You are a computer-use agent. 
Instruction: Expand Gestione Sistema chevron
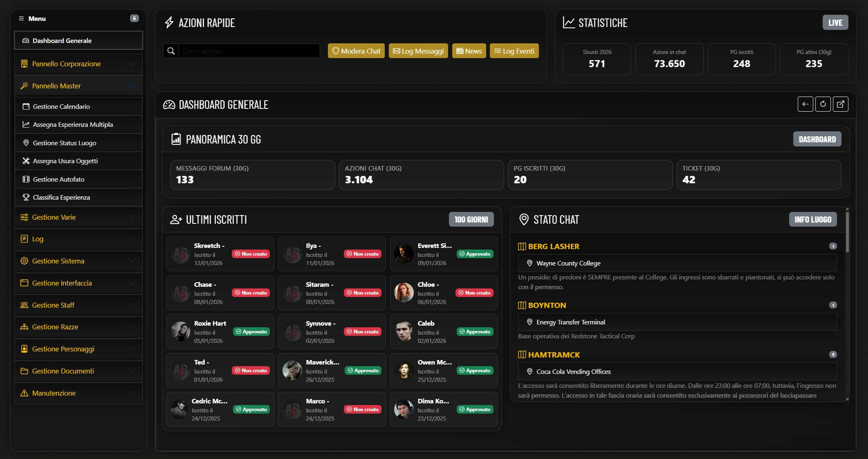click(132, 261)
